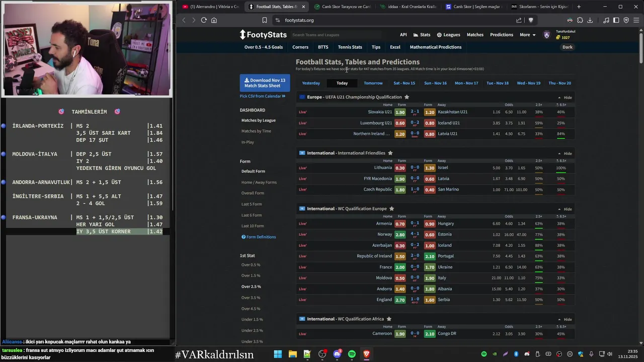Open Over 0.5 - 4.5 Goals menu
644x362 pixels.
[264, 47]
